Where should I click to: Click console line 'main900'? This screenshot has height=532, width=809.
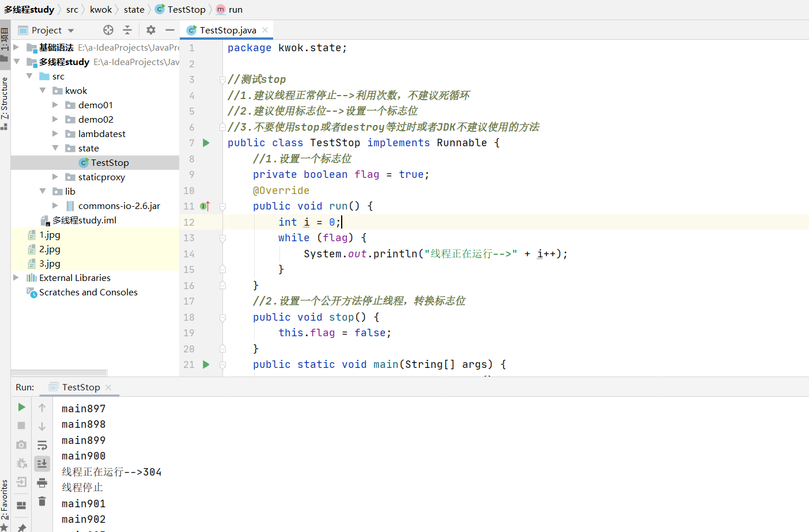(84, 456)
